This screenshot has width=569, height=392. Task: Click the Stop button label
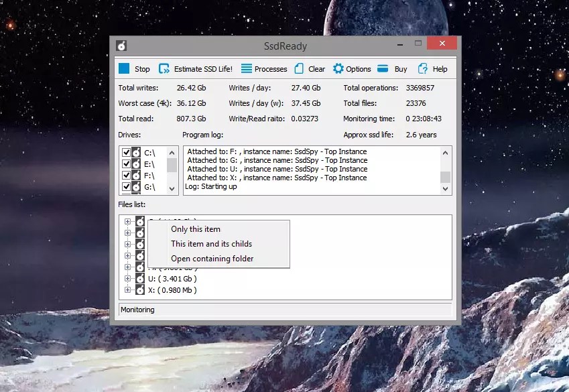click(142, 69)
